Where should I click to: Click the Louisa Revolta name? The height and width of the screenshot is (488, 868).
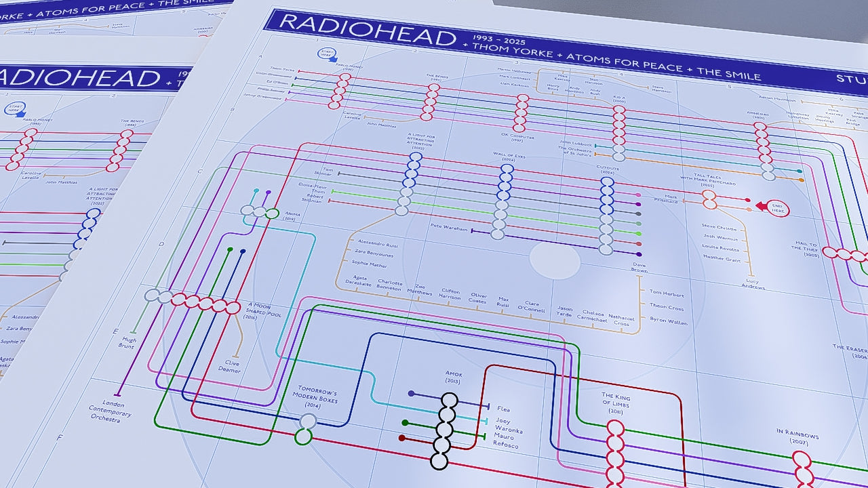point(722,248)
